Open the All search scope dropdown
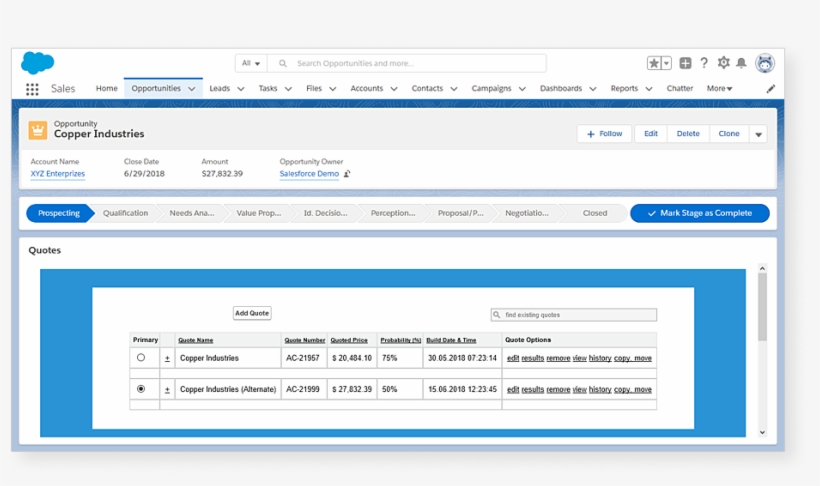820x486 pixels. 251,63
